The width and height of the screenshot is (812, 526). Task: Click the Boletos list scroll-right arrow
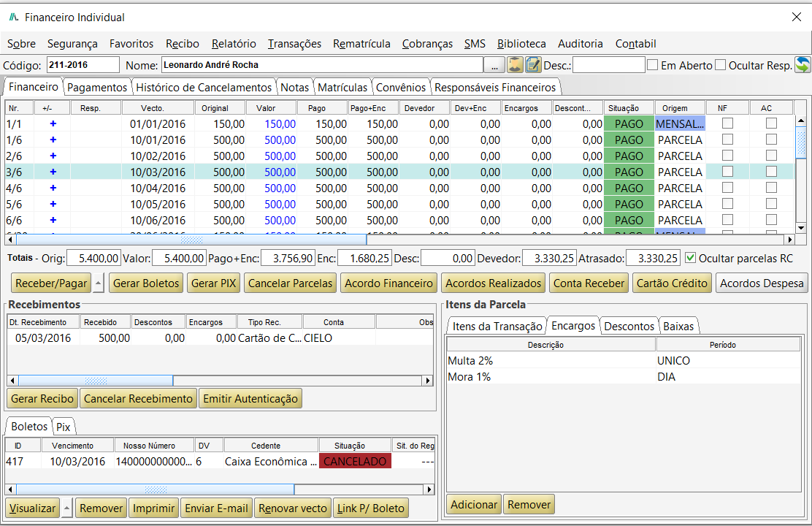click(429, 489)
